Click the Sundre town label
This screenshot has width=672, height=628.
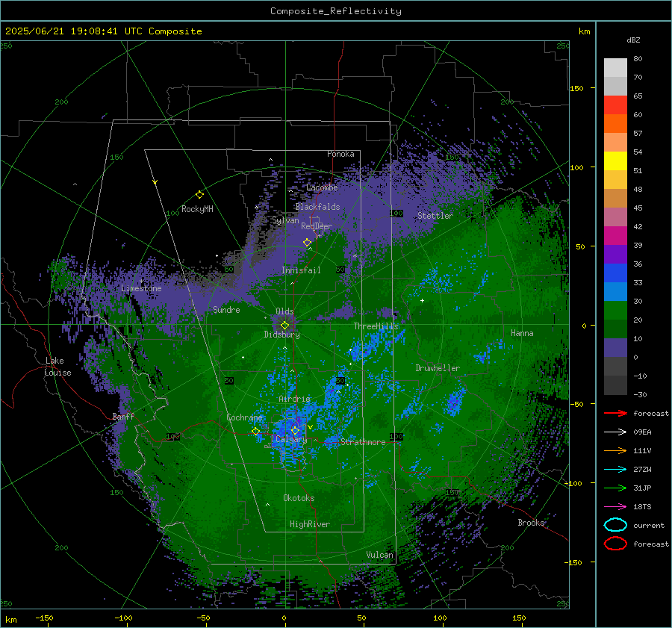tap(226, 309)
